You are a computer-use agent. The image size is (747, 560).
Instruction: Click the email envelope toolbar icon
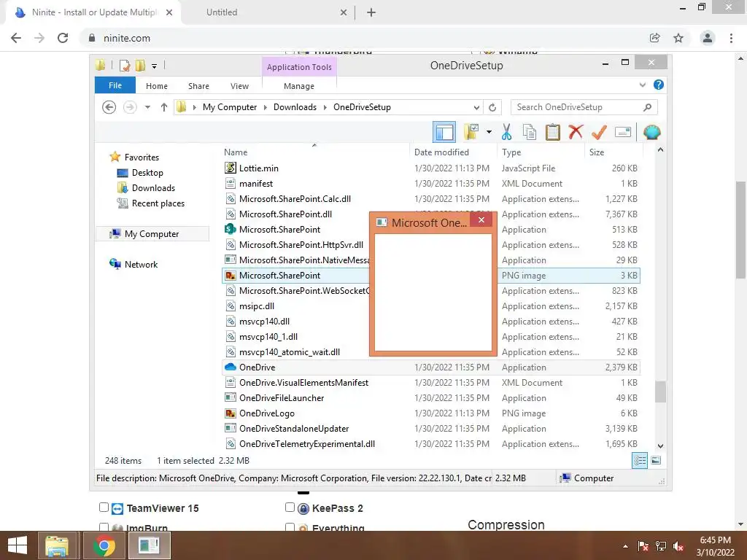point(623,132)
